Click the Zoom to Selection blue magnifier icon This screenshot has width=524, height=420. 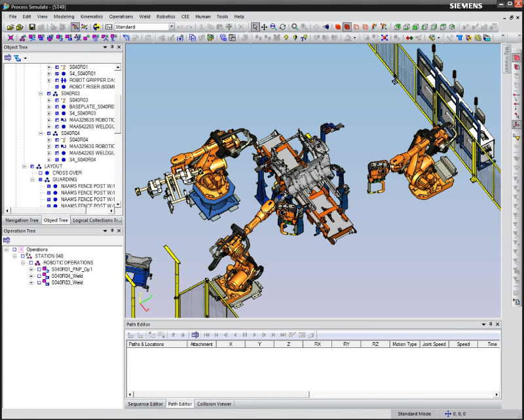tap(273, 27)
